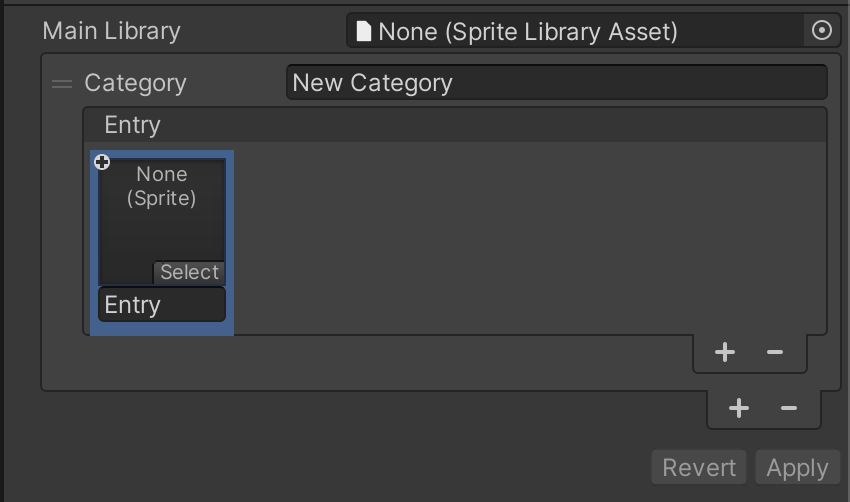
Task: Open the Main Library object picker
Action: (821, 31)
